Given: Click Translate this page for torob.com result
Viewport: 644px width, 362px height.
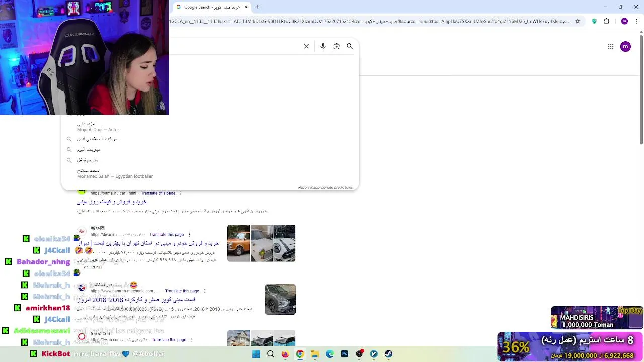Looking at the screenshot, I should click(169, 340).
